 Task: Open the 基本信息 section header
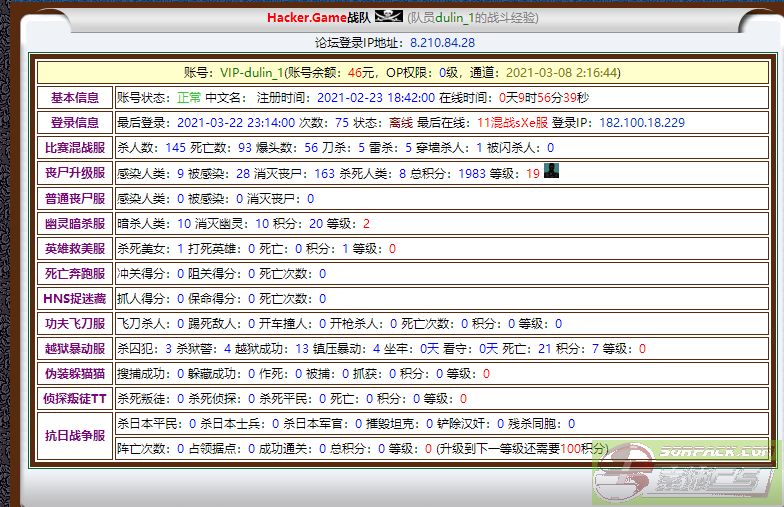click(75, 98)
